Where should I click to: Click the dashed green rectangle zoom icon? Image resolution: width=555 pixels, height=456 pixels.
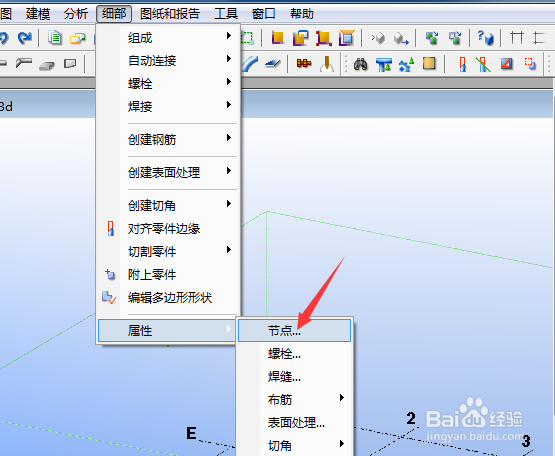click(x=247, y=38)
